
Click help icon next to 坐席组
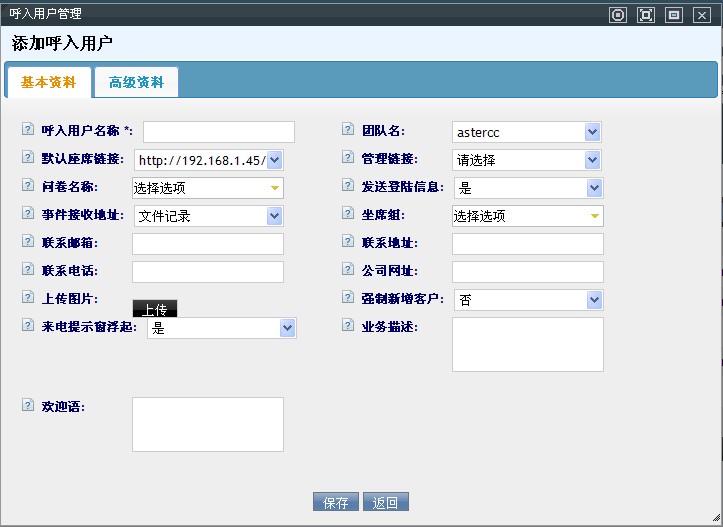(x=348, y=214)
